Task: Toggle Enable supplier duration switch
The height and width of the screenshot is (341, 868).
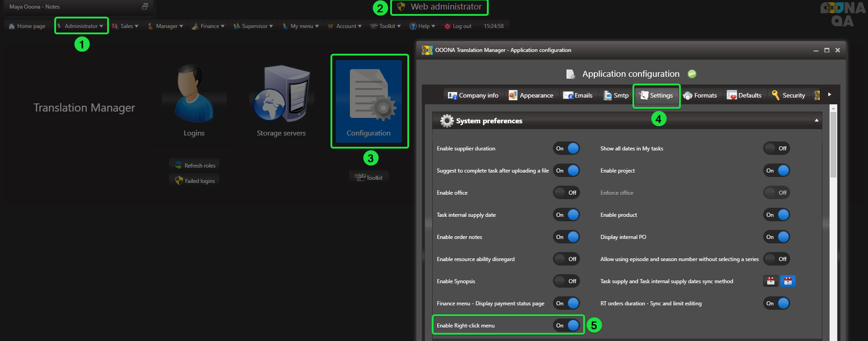Action: tap(566, 149)
